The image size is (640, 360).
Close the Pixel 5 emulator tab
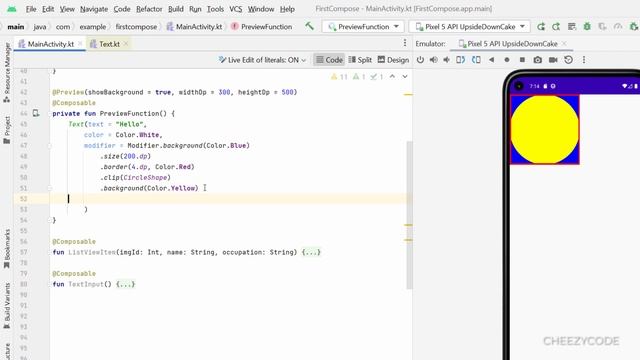[564, 43]
